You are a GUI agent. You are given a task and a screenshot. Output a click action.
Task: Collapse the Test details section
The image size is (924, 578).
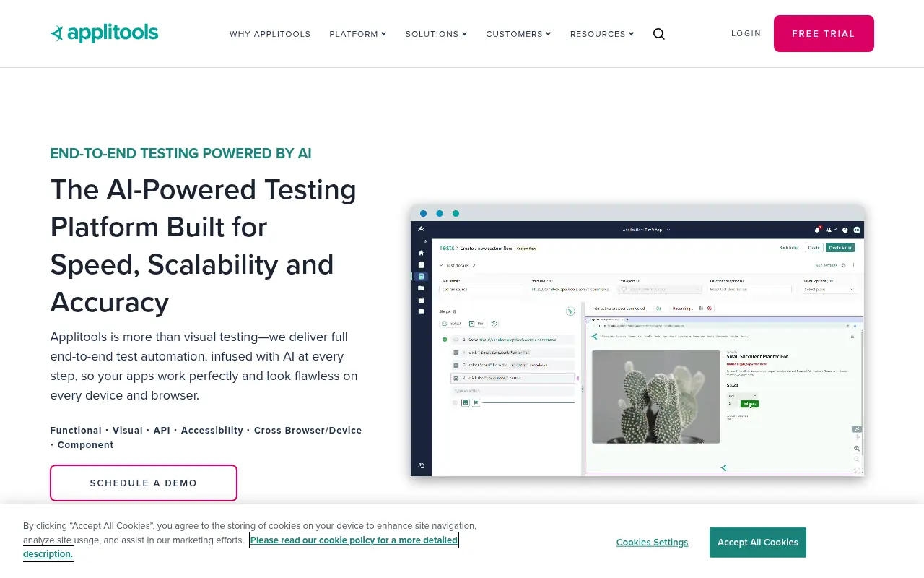(441, 265)
